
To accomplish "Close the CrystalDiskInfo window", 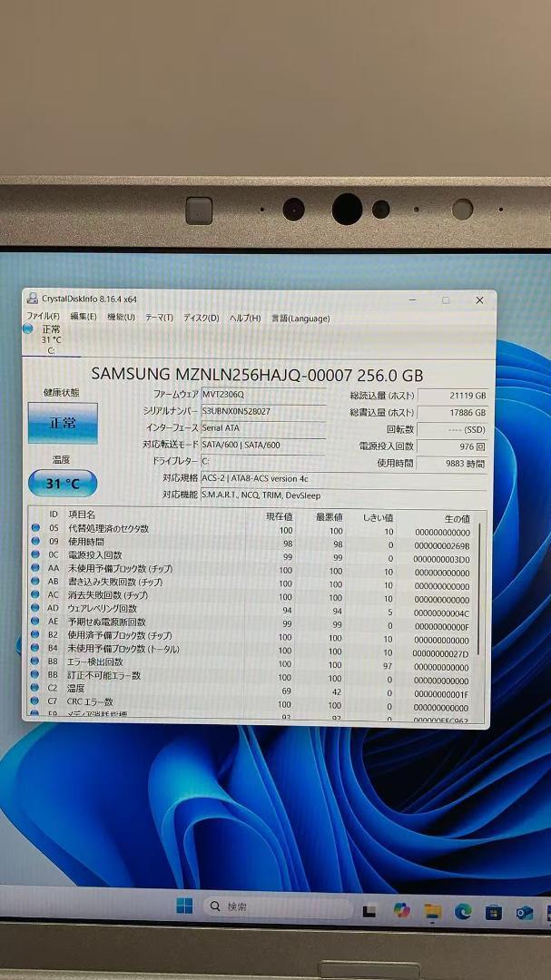I will click(x=479, y=300).
